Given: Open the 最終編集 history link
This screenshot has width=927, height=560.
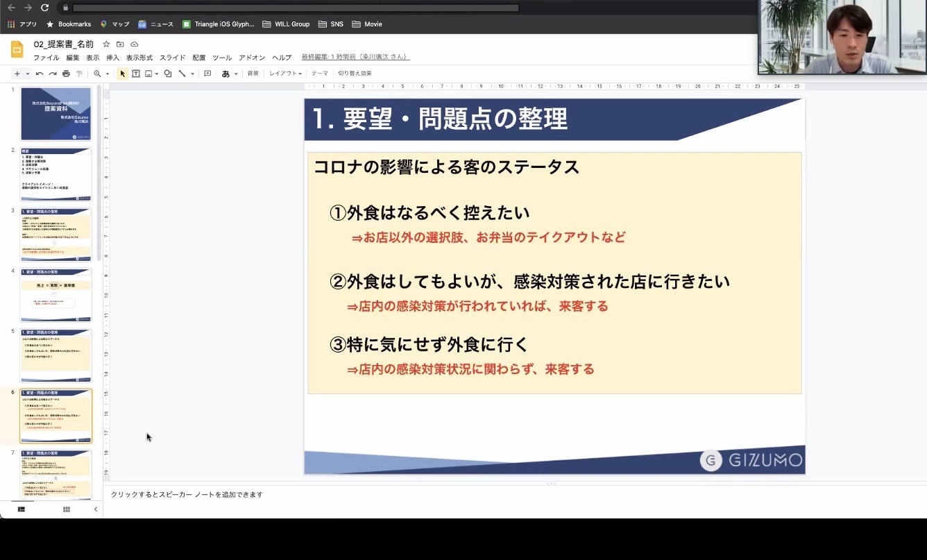Looking at the screenshot, I should (355, 58).
